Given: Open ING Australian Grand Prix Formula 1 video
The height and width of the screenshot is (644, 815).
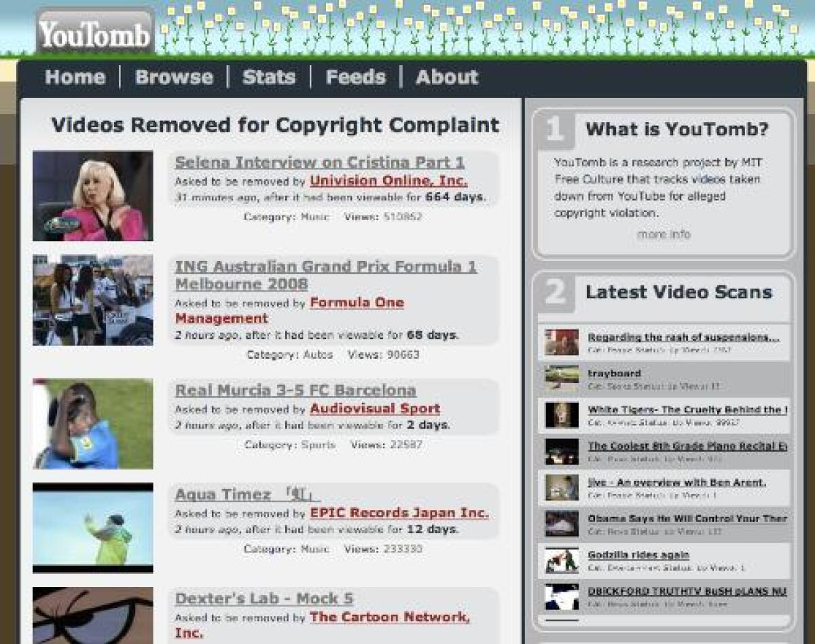Looking at the screenshot, I should [326, 275].
